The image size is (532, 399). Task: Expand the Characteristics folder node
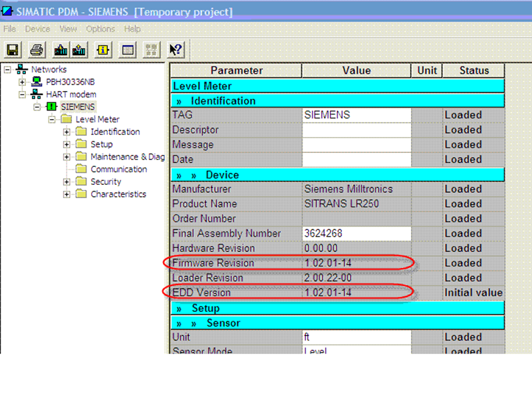point(66,194)
